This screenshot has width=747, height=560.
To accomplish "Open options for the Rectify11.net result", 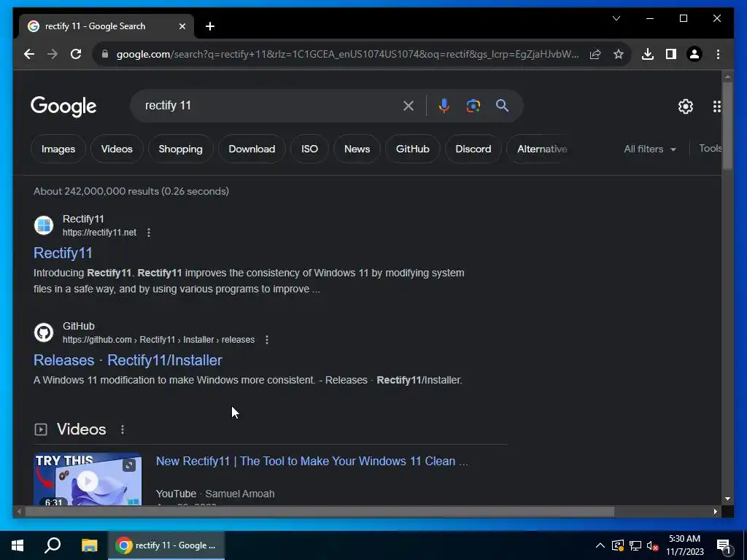I will coord(149,233).
